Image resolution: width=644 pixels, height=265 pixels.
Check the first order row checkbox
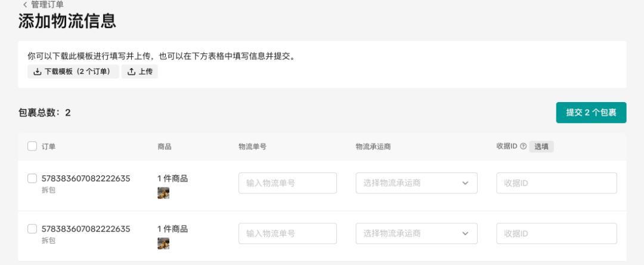pyautogui.click(x=32, y=178)
